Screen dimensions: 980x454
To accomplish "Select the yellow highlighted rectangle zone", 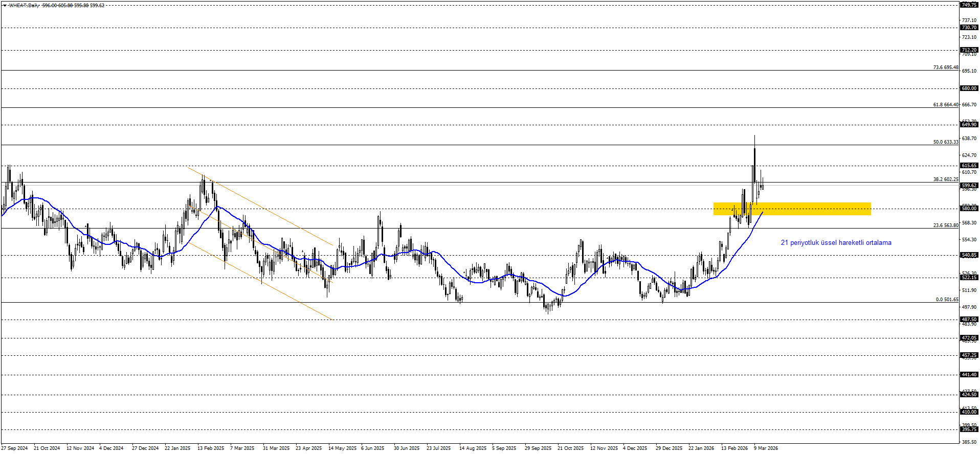I will point(792,209).
